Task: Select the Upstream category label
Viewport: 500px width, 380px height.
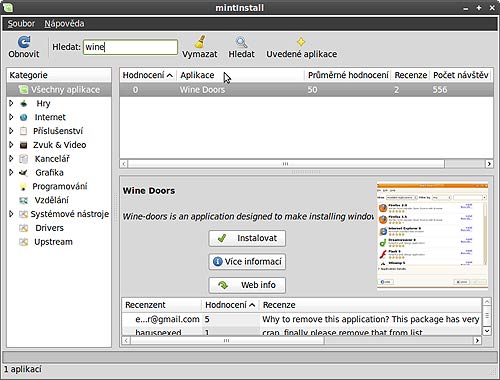Action: point(53,242)
